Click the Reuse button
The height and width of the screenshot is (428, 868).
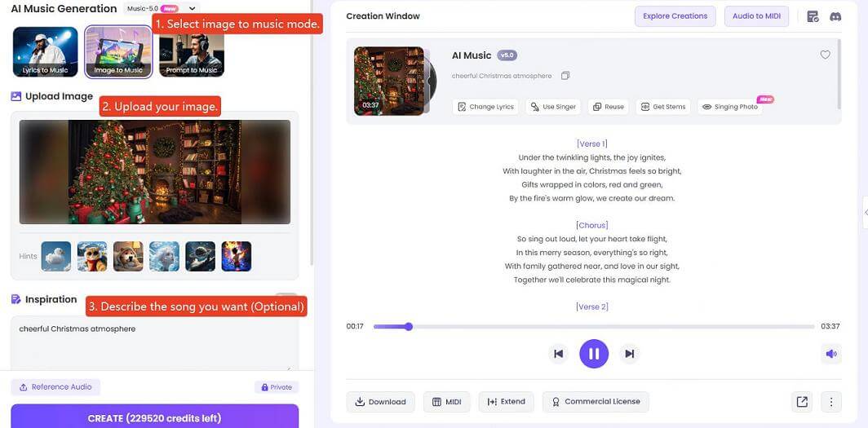pyautogui.click(x=609, y=107)
